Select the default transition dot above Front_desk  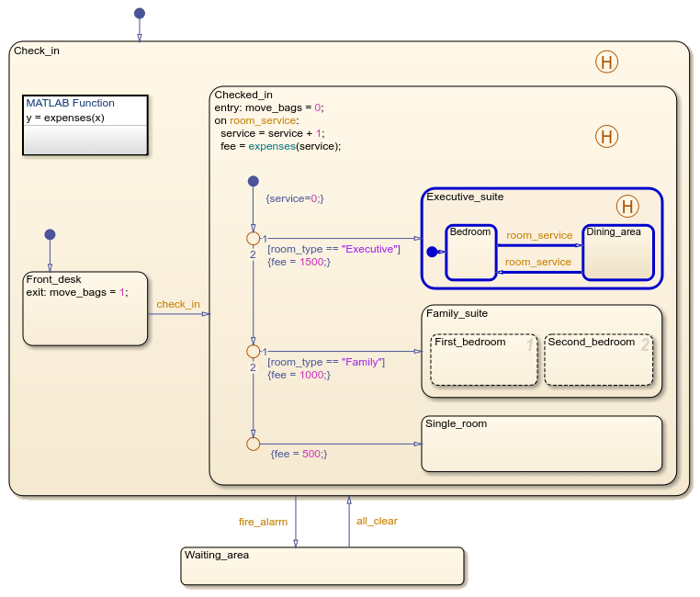point(50,234)
